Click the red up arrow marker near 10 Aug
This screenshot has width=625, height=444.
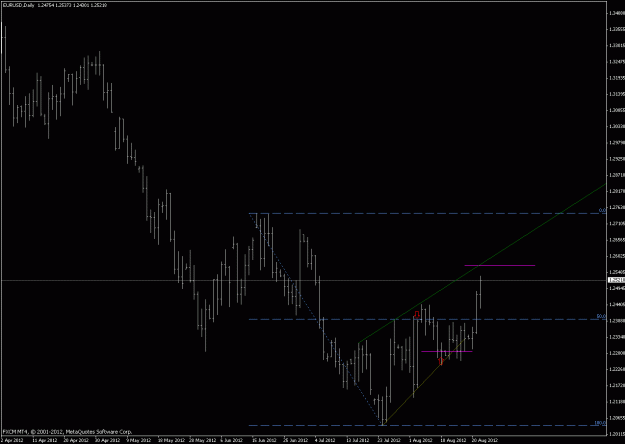tap(441, 361)
